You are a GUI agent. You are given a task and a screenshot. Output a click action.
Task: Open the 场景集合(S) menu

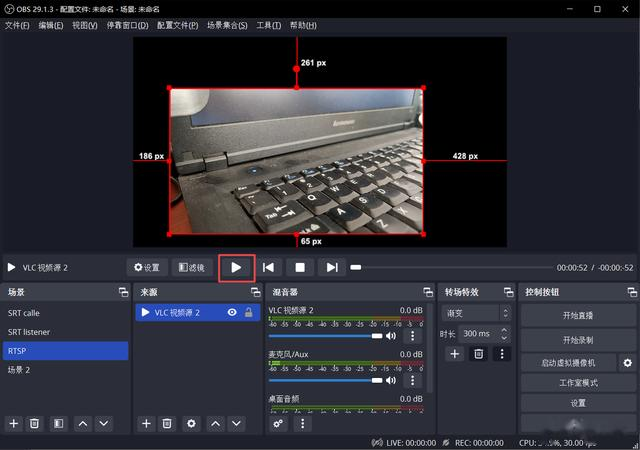point(227,25)
